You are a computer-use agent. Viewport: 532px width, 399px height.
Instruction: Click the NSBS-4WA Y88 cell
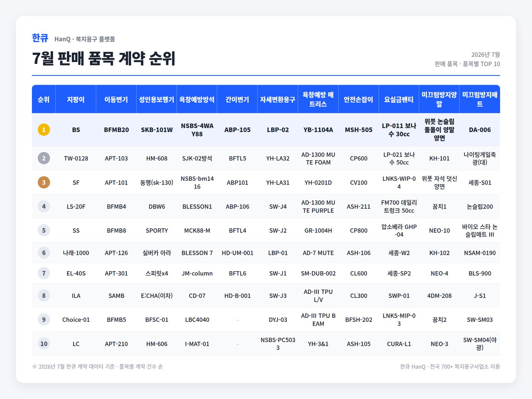197,130
